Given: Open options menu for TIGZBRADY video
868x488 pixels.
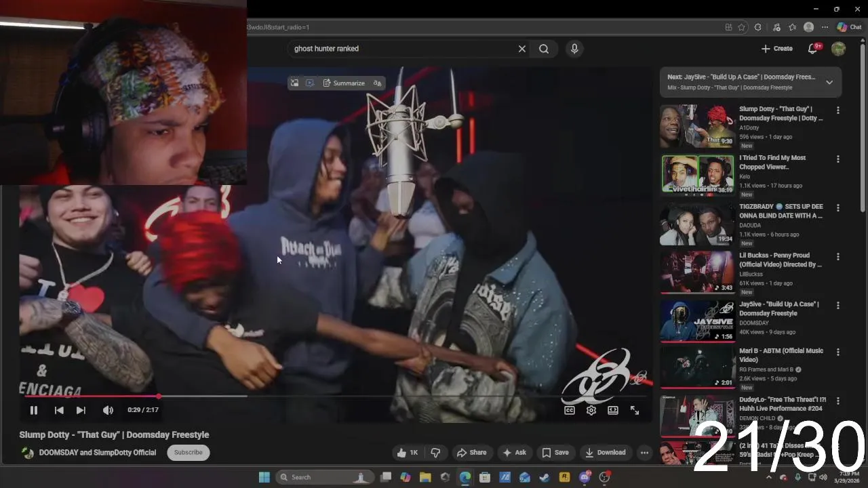Looking at the screenshot, I should [838, 208].
